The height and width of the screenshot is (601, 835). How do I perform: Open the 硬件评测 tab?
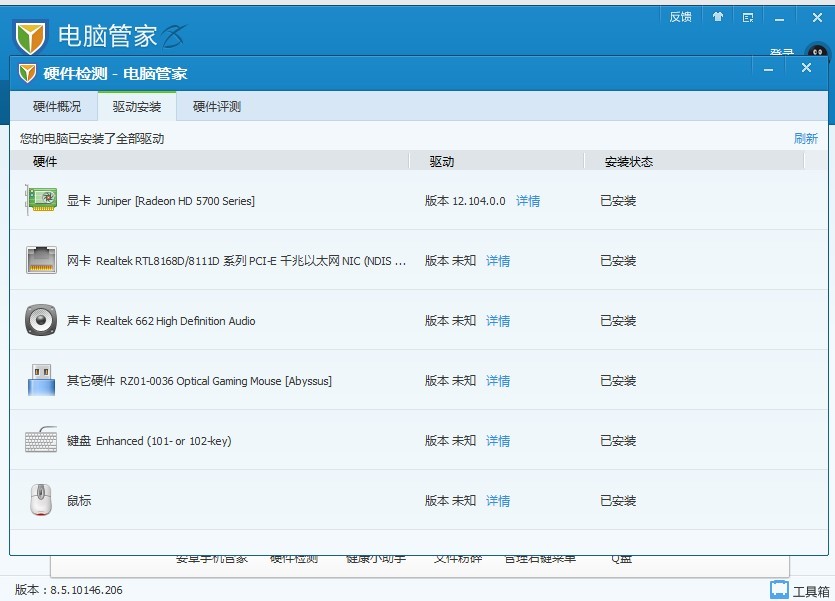(x=217, y=106)
